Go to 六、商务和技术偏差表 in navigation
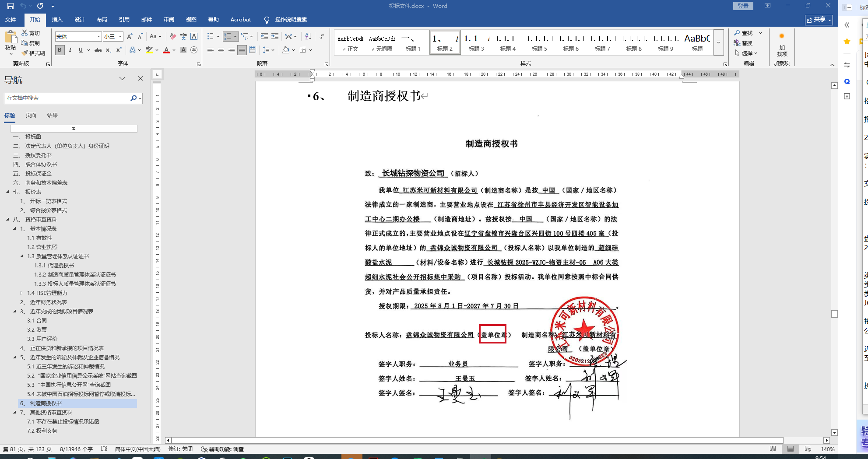Image resolution: width=868 pixels, height=459 pixels. click(40, 183)
